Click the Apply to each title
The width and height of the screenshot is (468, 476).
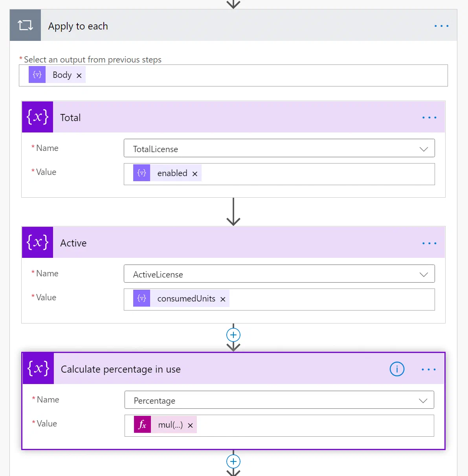(78, 26)
